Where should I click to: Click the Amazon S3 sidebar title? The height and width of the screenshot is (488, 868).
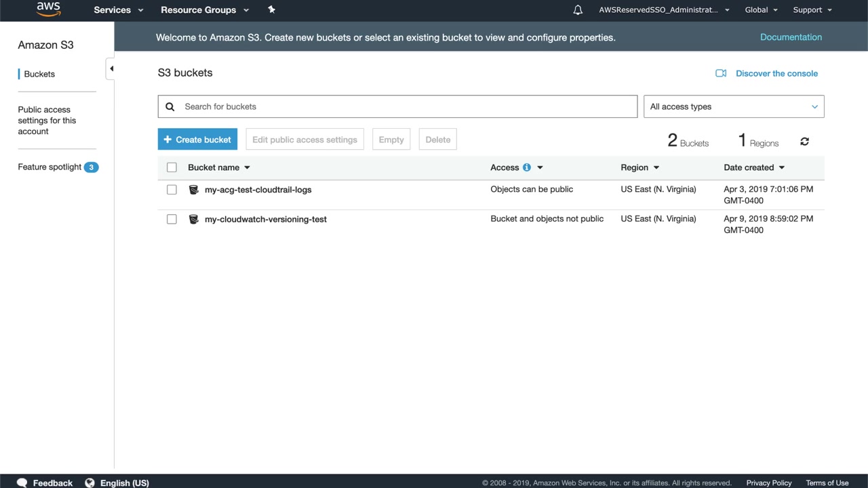point(45,45)
